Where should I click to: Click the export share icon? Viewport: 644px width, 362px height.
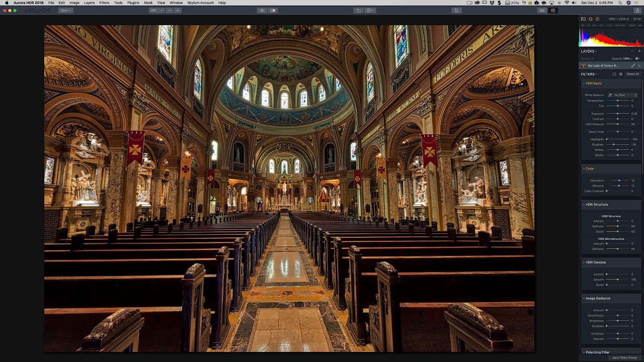[x=637, y=10]
